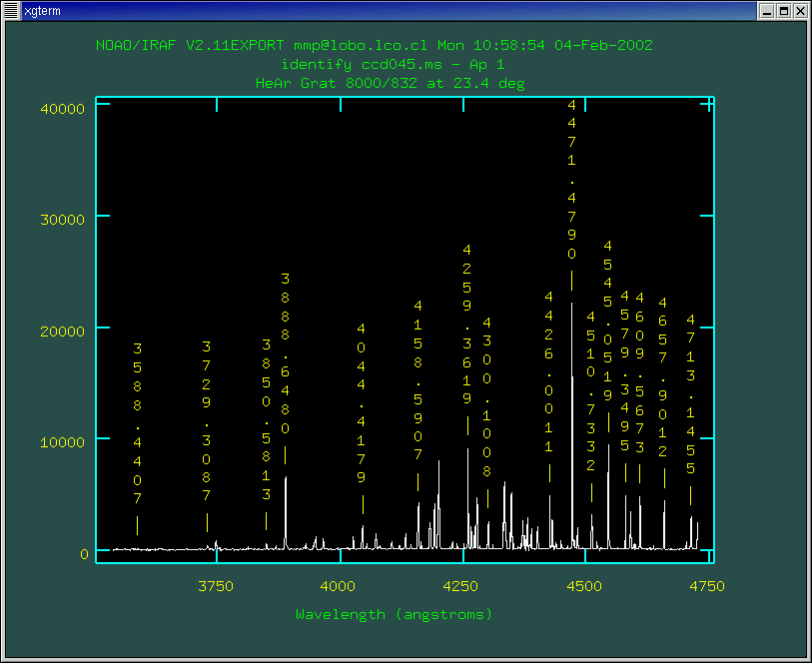812x663 pixels.
Task: Select the 4510.7332 line label
Action: (591, 390)
